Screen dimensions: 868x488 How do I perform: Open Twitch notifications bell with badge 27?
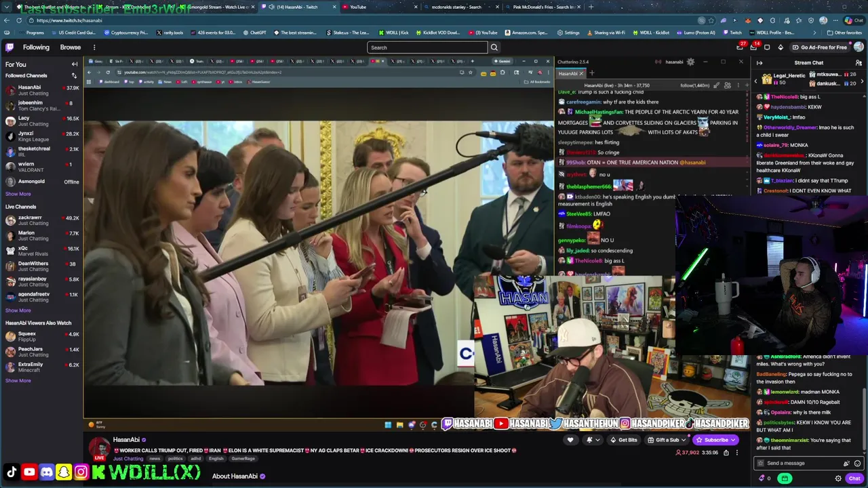click(740, 47)
